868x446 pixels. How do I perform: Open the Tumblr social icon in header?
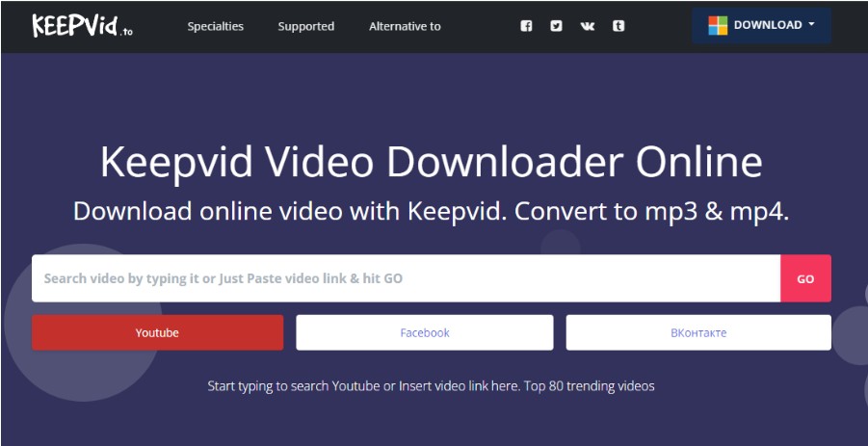(618, 25)
